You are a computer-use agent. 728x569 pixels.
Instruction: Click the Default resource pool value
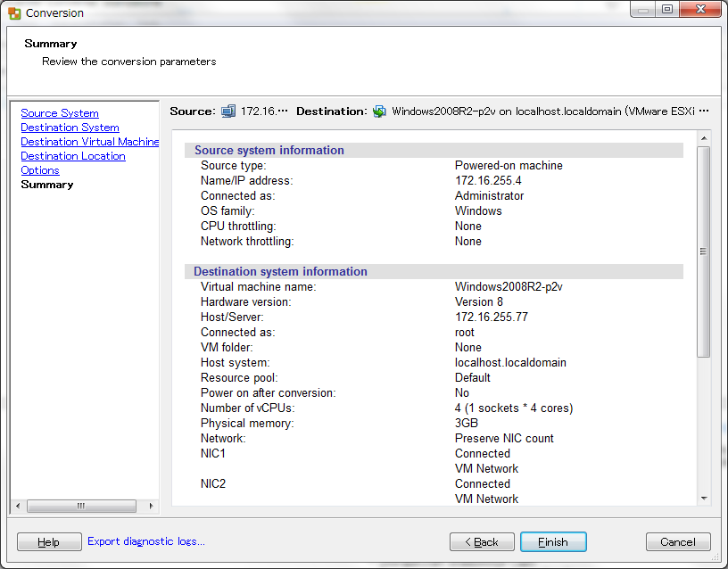click(x=473, y=378)
